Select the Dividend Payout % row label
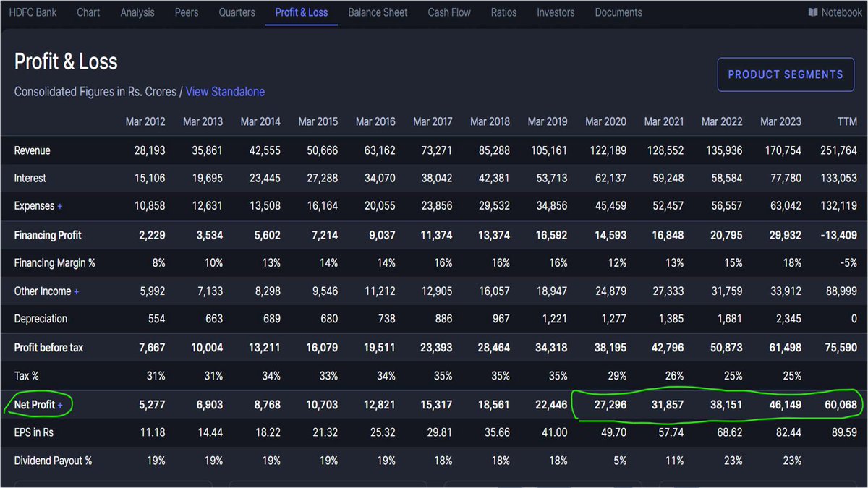Screen dimensions: 868x488 tap(53, 461)
